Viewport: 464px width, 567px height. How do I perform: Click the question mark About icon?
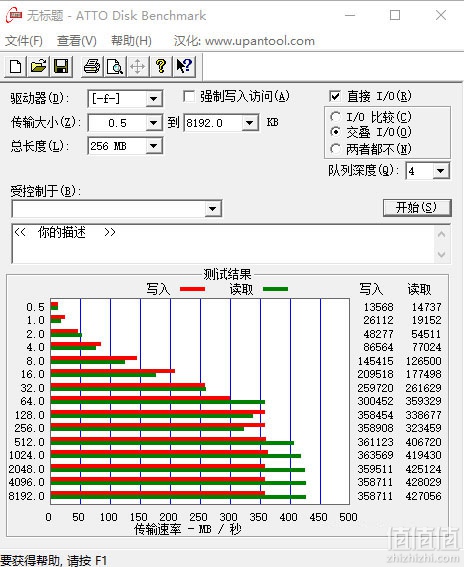[x=161, y=67]
